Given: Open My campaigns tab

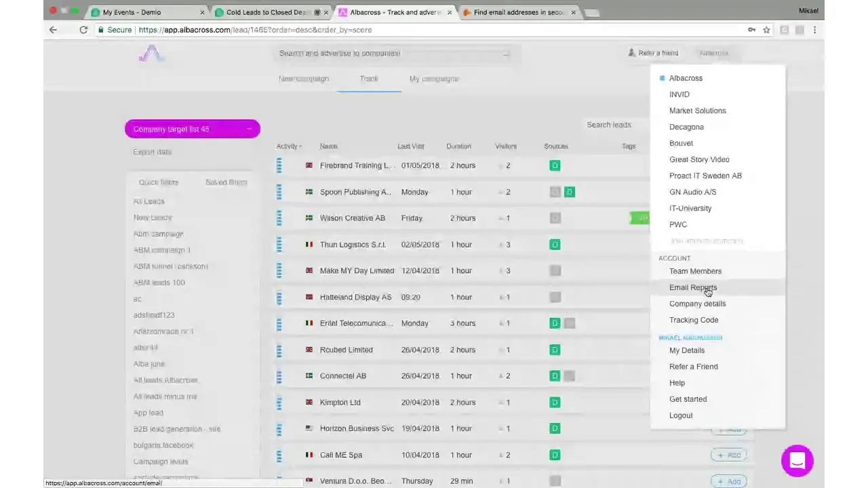Looking at the screenshot, I should point(434,79).
